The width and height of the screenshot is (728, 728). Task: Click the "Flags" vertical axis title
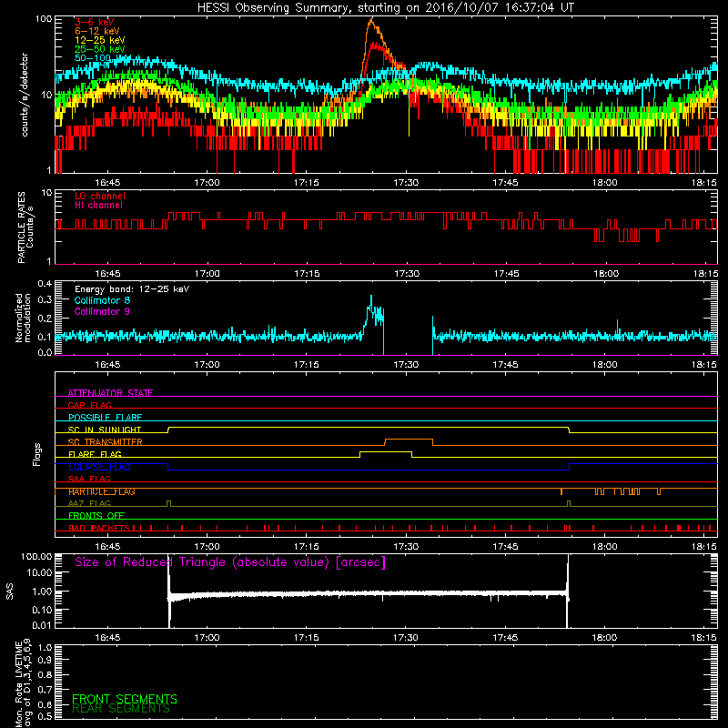(37, 454)
